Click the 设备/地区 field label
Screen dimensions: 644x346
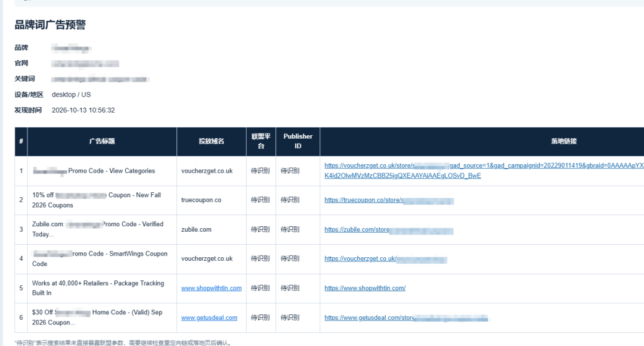[x=29, y=95]
